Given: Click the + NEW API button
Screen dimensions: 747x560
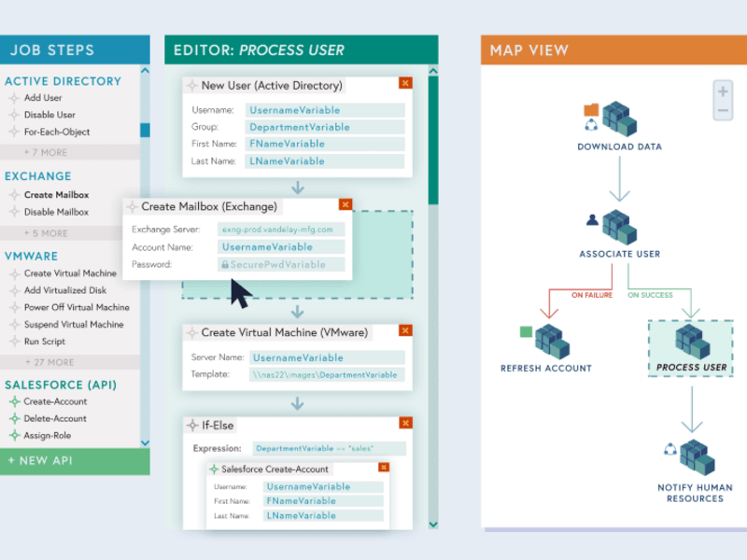Looking at the screenshot, I should pyautogui.click(x=75, y=461).
